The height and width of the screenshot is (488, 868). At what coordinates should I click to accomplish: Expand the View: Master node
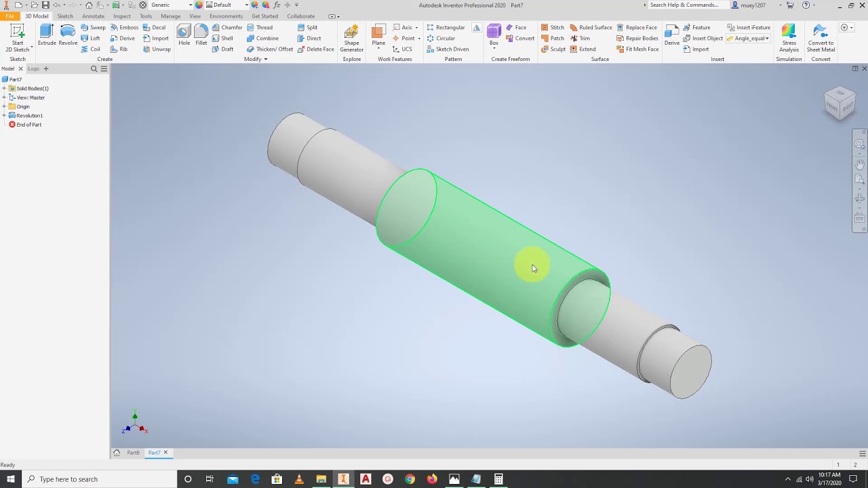(x=4, y=98)
